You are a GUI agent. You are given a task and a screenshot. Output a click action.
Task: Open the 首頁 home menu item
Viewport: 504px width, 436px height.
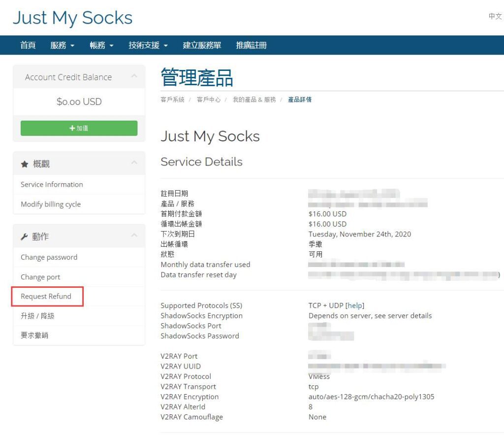pos(28,45)
